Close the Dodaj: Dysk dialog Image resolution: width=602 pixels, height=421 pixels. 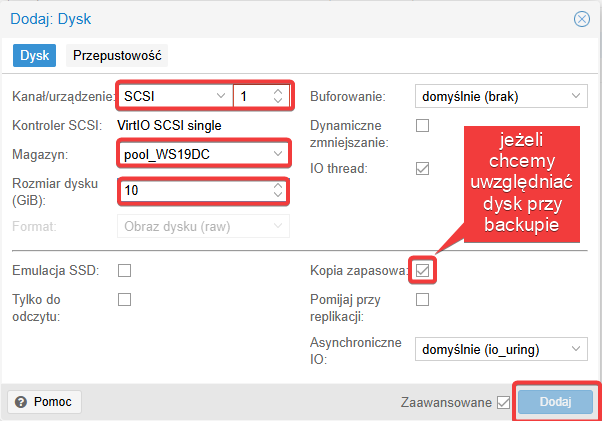tap(582, 19)
